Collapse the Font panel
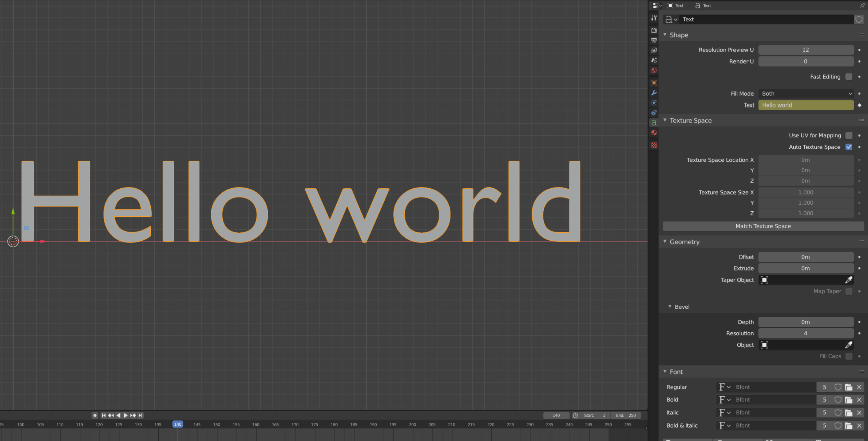Viewport: 868px width, 441px height. tap(665, 372)
